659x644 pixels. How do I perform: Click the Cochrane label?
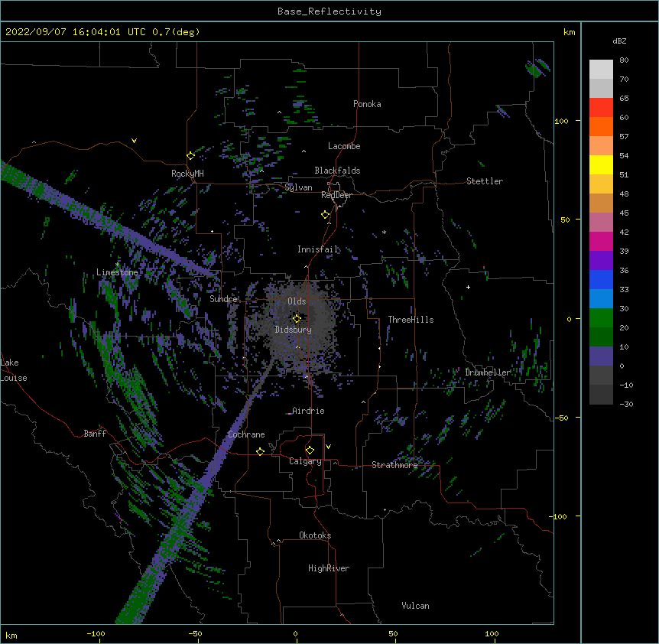click(x=246, y=434)
